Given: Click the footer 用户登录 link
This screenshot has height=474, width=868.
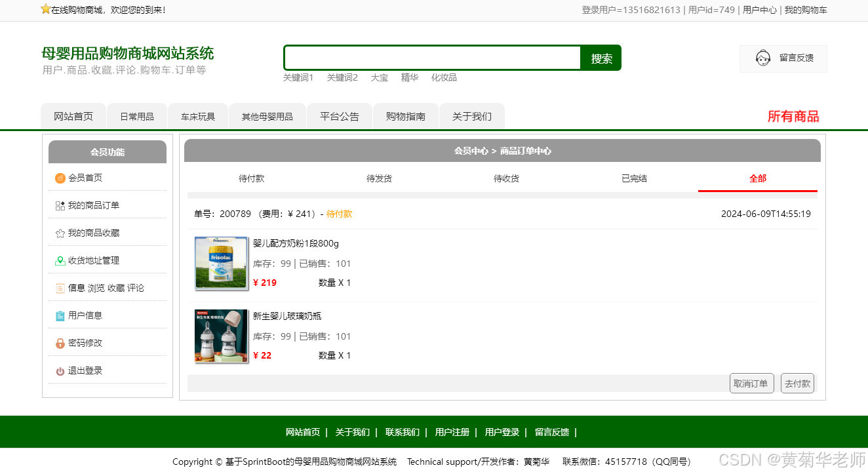Looking at the screenshot, I should [x=502, y=432].
